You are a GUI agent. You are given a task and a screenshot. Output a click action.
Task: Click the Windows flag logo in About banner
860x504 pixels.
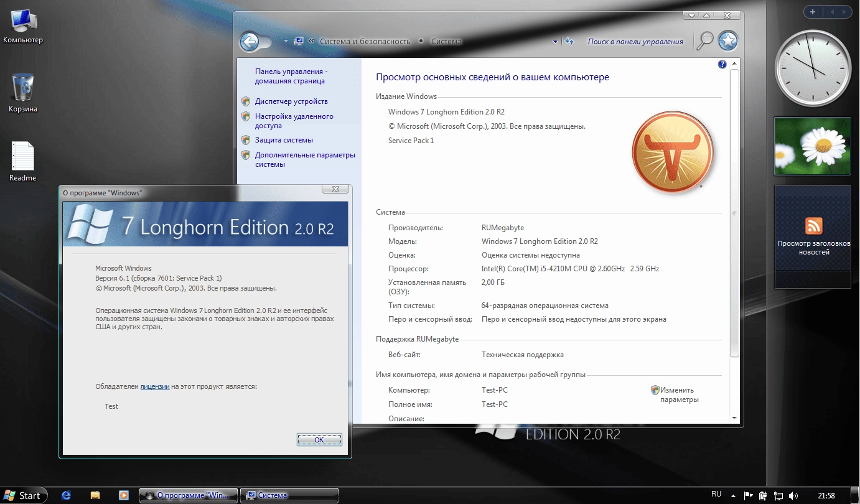(x=90, y=225)
